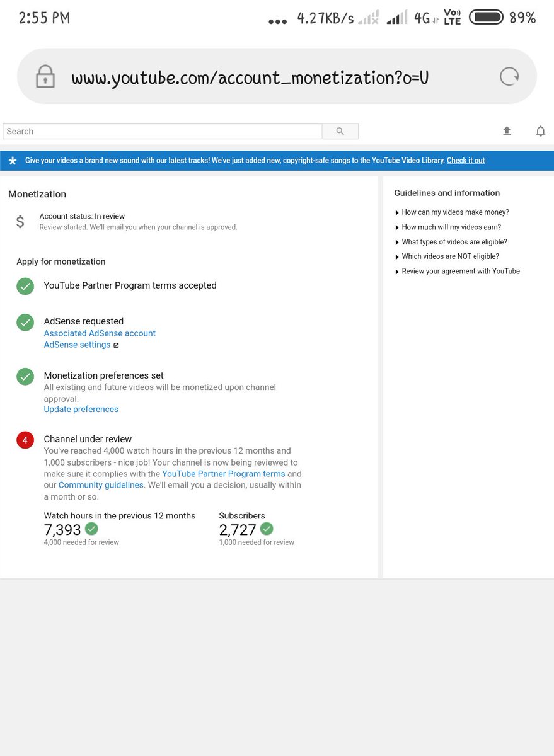Click '4,000 needed for review' note
This screenshot has width=554, height=756.
click(x=81, y=542)
